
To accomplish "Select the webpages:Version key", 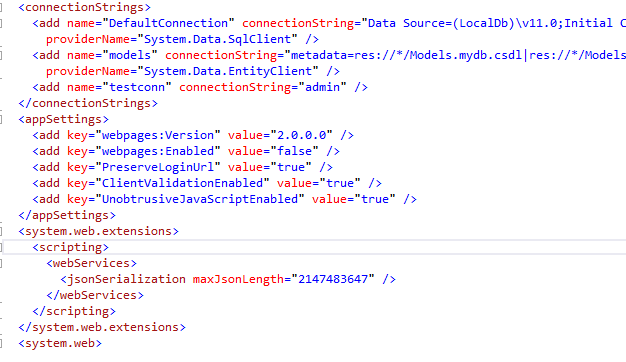I will pos(158,135).
